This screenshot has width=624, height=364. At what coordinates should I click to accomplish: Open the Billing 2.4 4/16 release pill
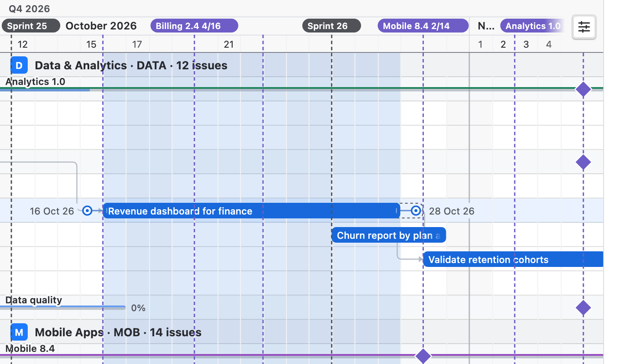tap(194, 26)
